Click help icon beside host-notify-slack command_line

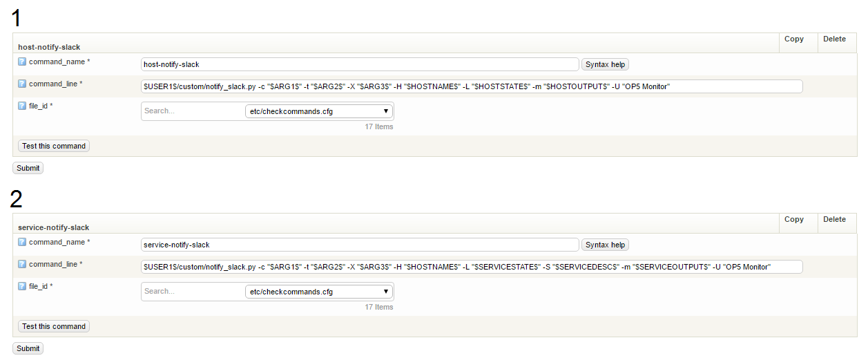tap(22, 84)
